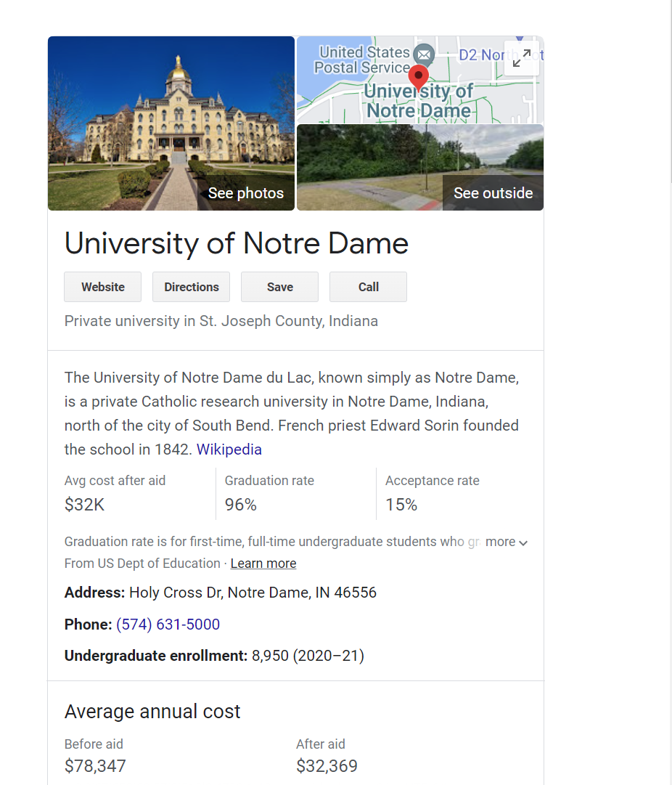672x785 pixels.
Task: Click the red location pin on map
Action: click(x=418, y=76)
